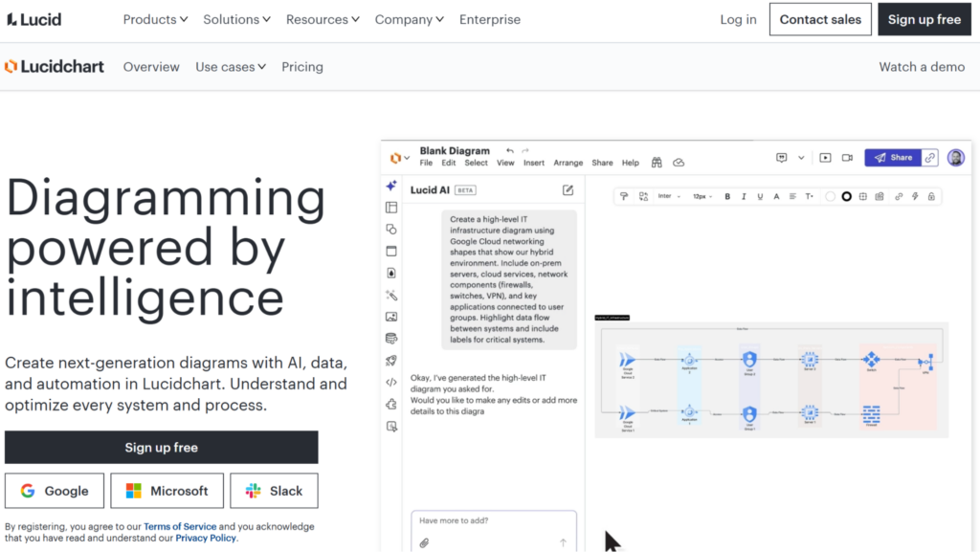The width and height of the screenshot is (980, 552).
Task: Go to the Pricing page
Action: click(x=301, y=67)
